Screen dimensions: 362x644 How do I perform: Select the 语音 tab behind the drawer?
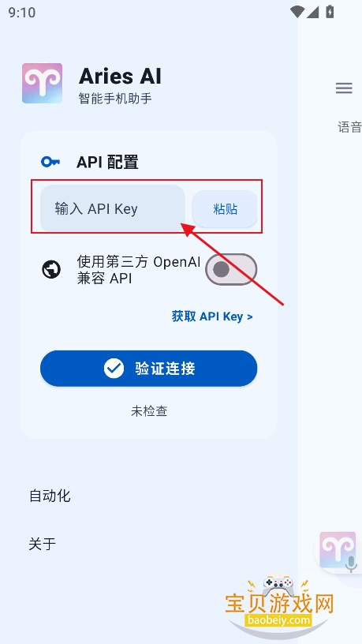click(x=349, y=127)
